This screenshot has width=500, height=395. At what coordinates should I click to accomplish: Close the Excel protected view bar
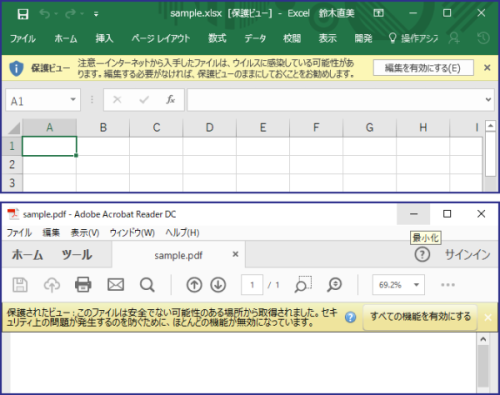click(487, 68)
